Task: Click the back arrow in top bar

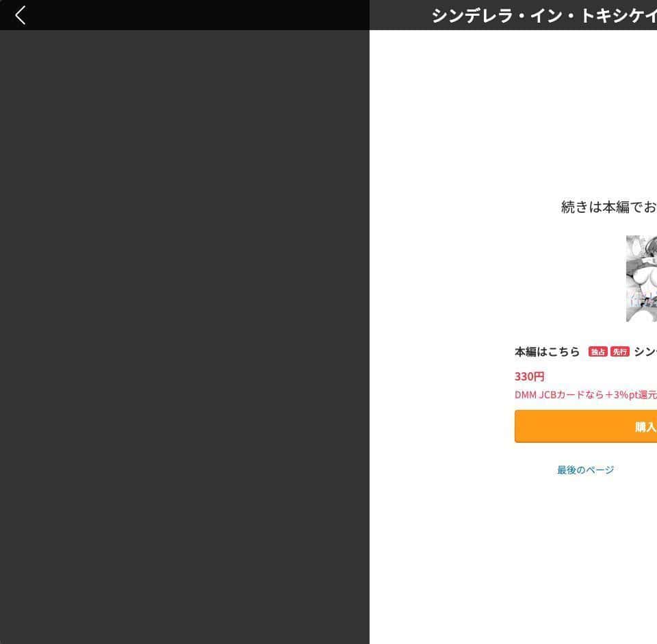Action: (21, 15)
